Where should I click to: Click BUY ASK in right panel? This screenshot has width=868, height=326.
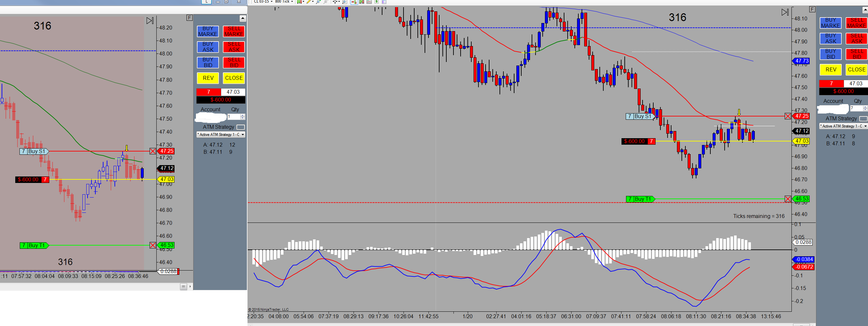pos(831,38)
